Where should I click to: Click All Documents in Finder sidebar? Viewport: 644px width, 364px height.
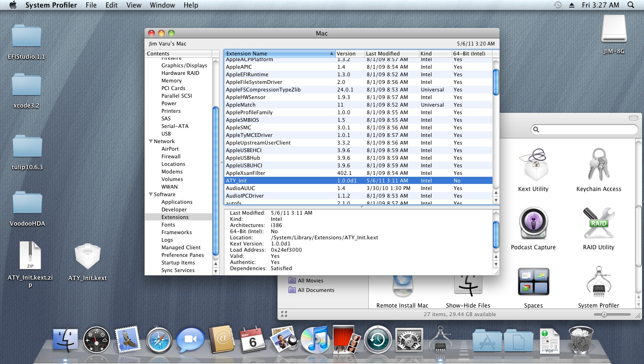coord(316,290)
